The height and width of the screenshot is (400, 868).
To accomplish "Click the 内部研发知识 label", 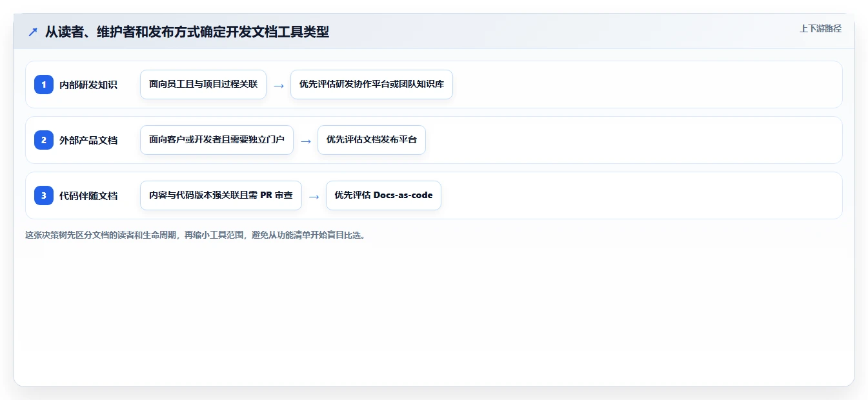I will coord(88,85).
